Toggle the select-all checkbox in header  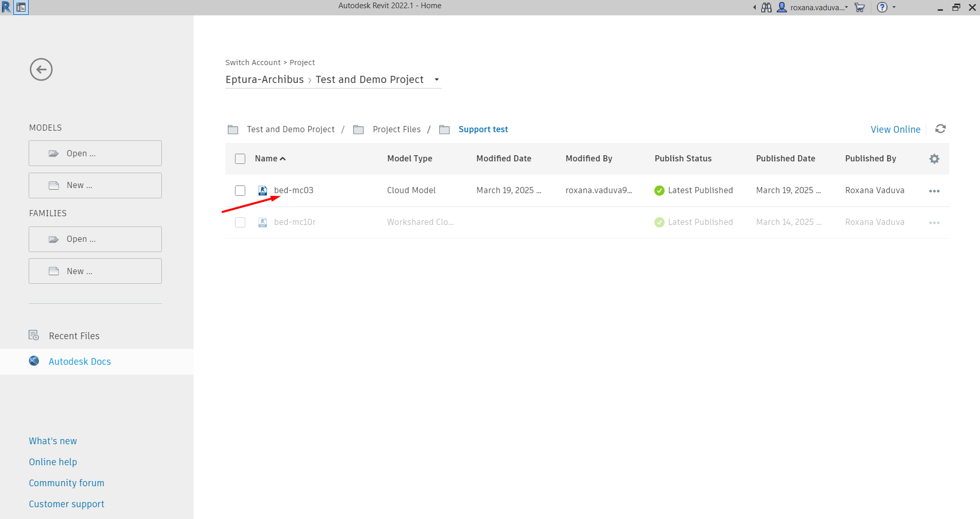[240, 159]
